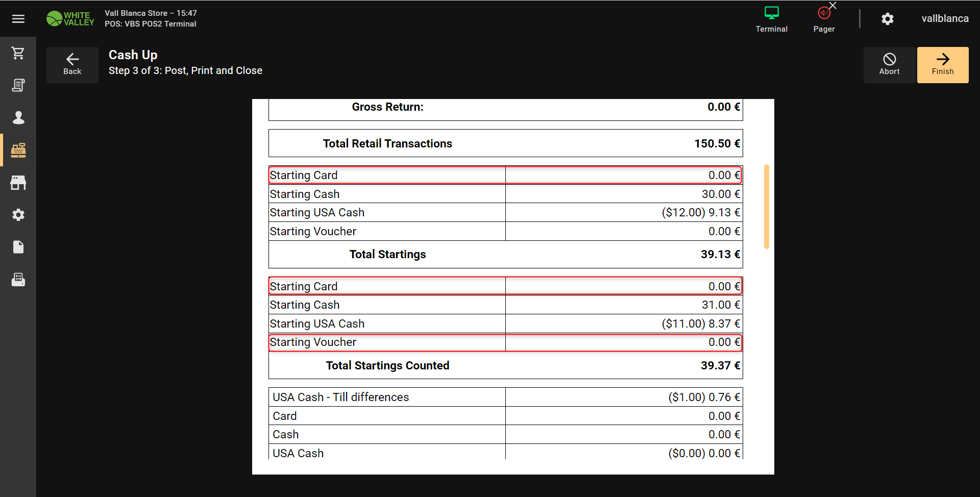Open the vallblanca user menu
Viewport: 980px width, 497px height.
[x=945, y=19]
